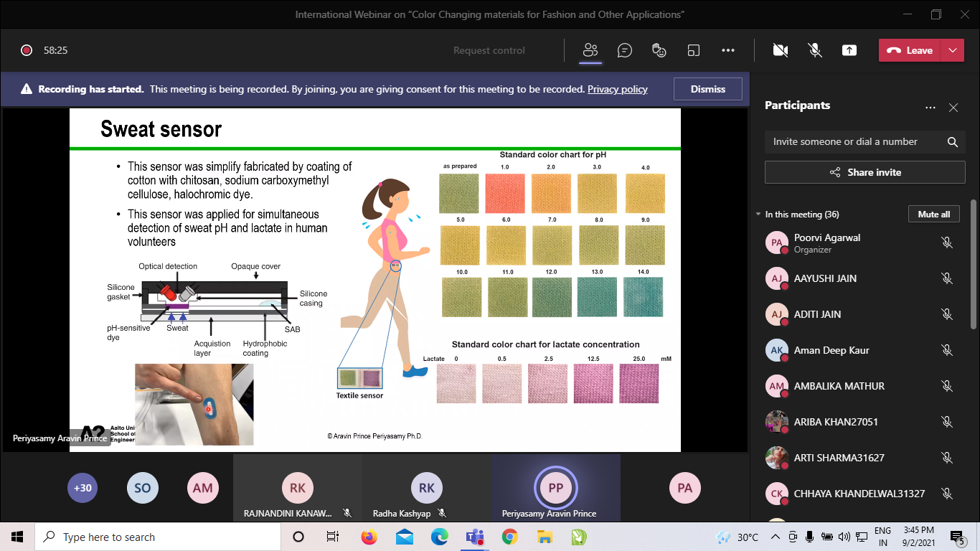Image resolution: width=980 pixels, height=551 pixels.
Task: Open the Show participants panel icon
Action: click(x=590, y=50)
